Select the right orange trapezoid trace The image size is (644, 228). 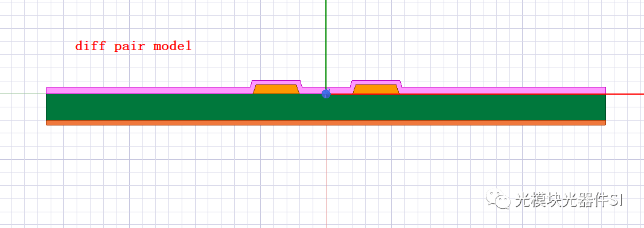coord(376,89)
